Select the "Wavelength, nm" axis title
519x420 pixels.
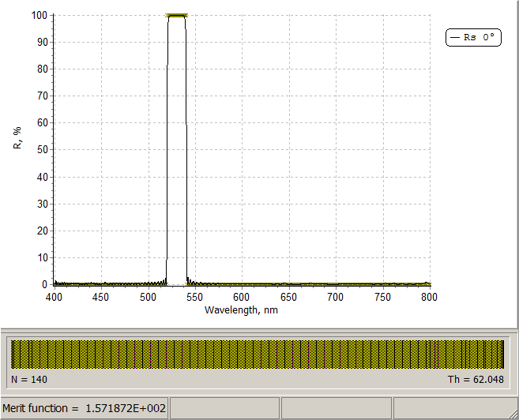point(241,310)
